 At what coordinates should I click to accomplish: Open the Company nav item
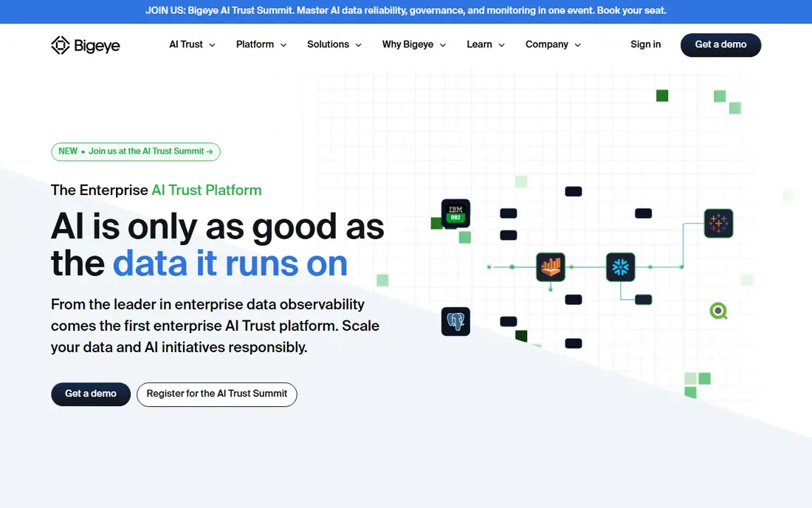tap(547, 44)
